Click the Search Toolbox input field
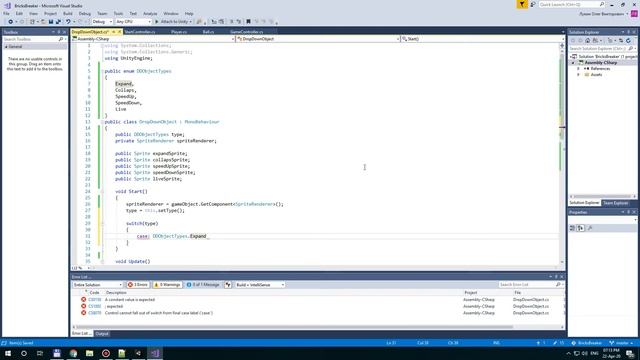Screen dimensions: 640x360 coord(31,39)
